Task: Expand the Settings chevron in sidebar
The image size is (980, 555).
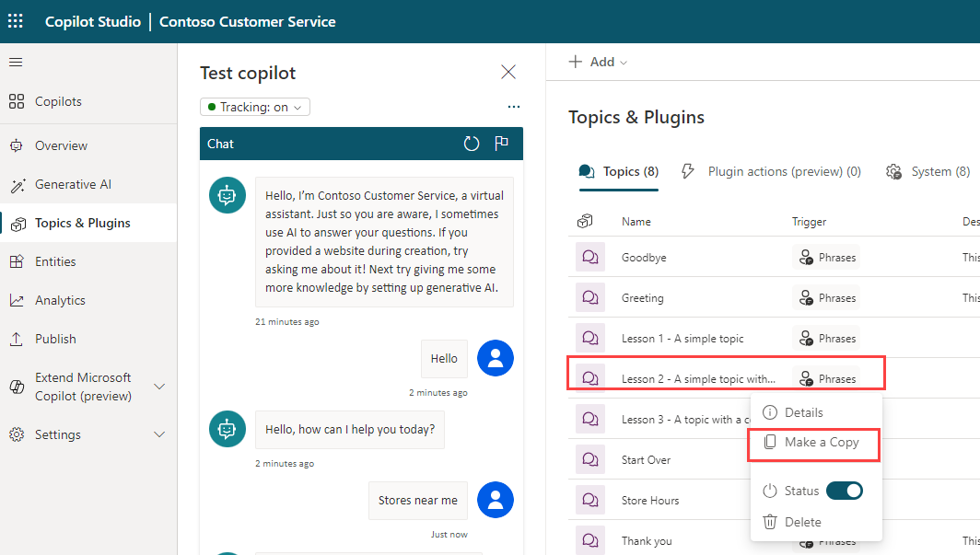Action: coord(159,434)
